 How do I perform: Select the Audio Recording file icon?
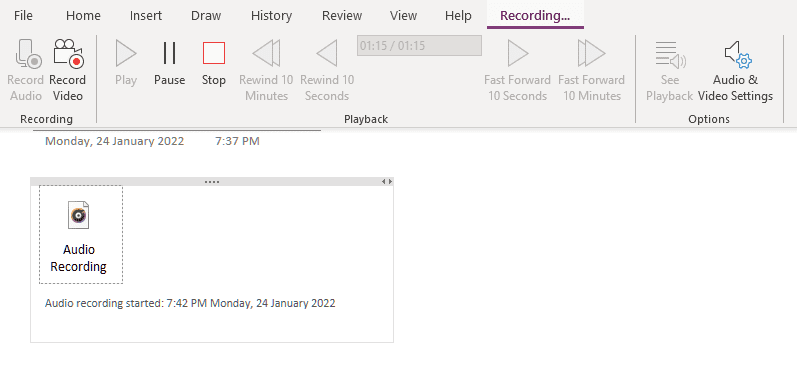click(x=79, y=215)
